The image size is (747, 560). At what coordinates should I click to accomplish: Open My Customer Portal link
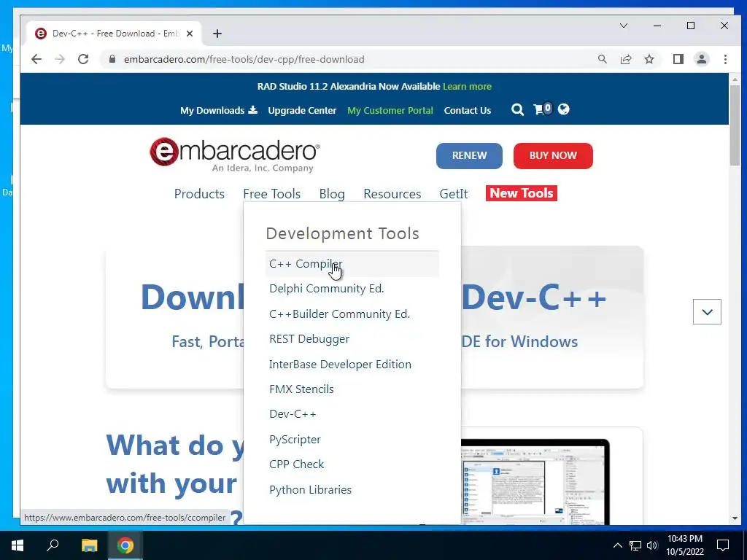[390, 111]
